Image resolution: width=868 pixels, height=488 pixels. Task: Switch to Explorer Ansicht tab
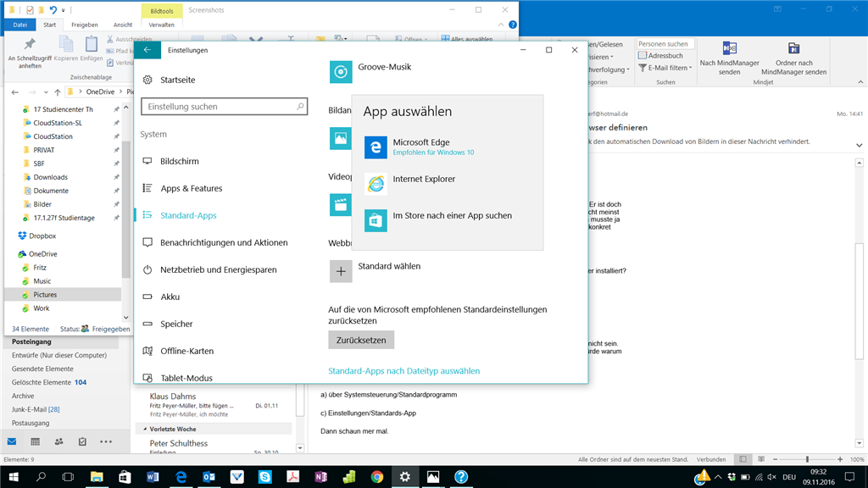123,25
